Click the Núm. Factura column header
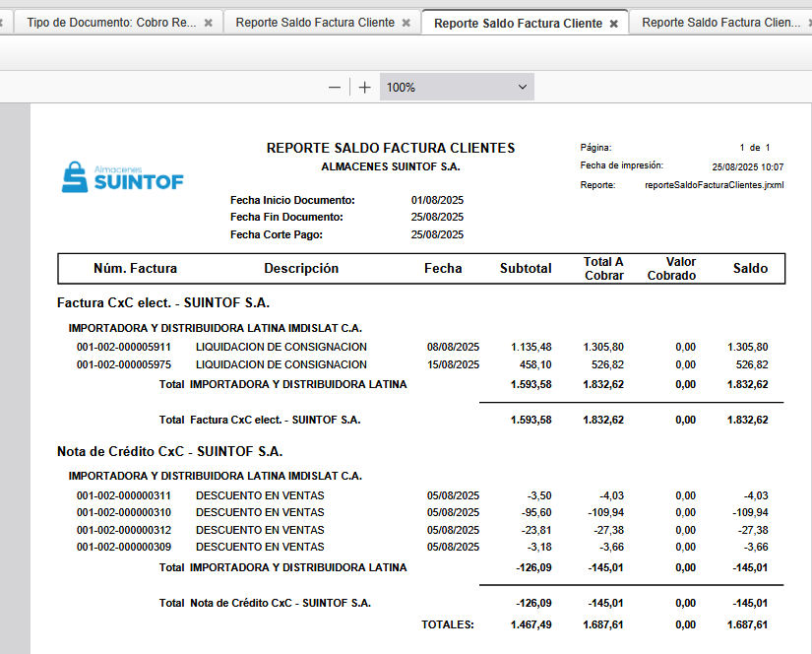Image resolution: width=812 pixels, height=654 pixels. click(x=135, y=269)
